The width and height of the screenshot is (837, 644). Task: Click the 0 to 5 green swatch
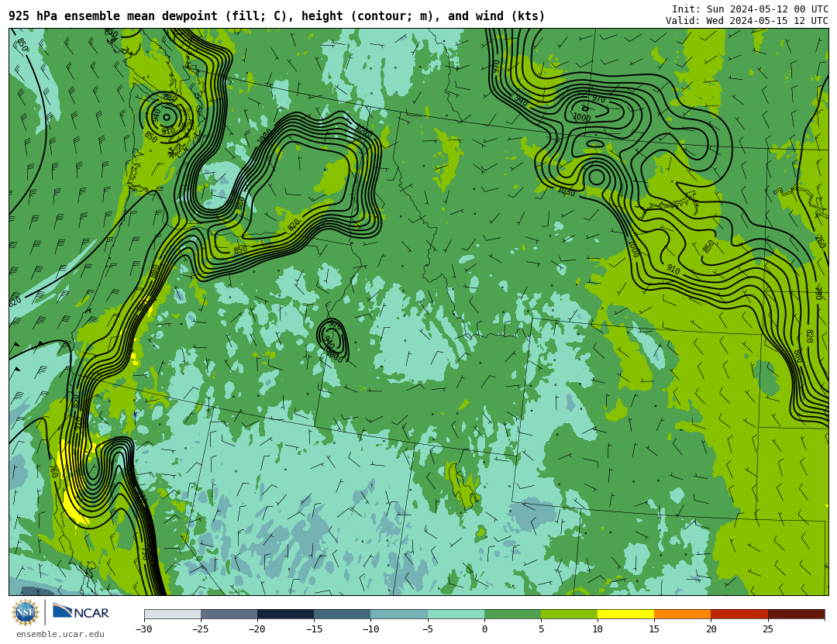[x=512, y=614]
